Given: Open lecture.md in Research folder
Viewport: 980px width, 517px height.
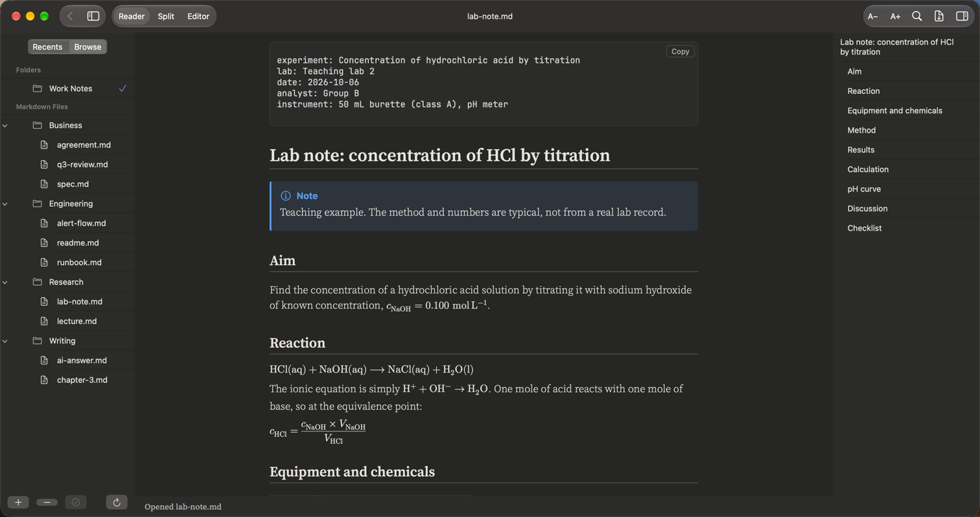Looking at the screenshot, I should (x=76, y=321).
